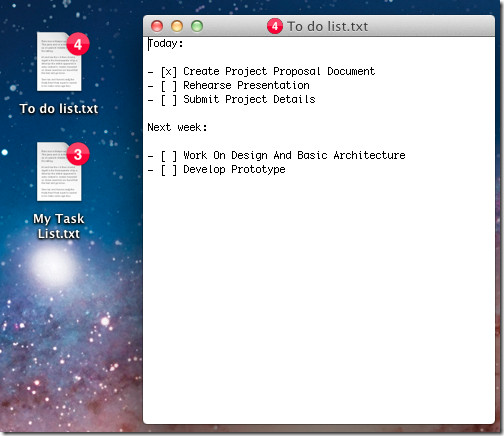
Task: Click the To do list.txt label under desktop icon
Action: click(59, 109)
